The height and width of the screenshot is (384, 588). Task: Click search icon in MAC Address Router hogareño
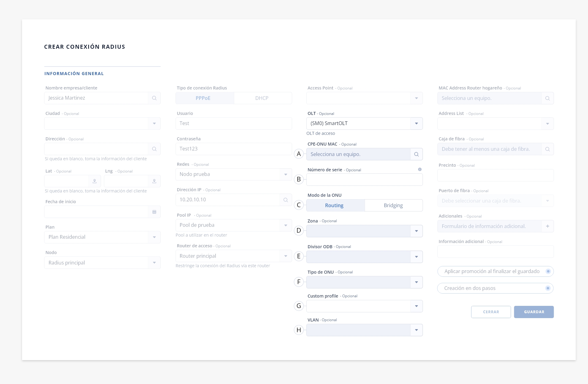548,98
